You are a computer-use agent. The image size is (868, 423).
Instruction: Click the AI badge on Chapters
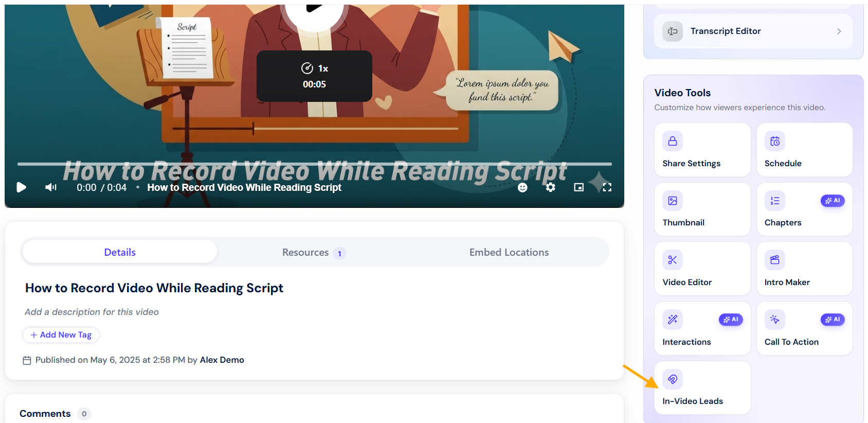(x=833, y=201)
